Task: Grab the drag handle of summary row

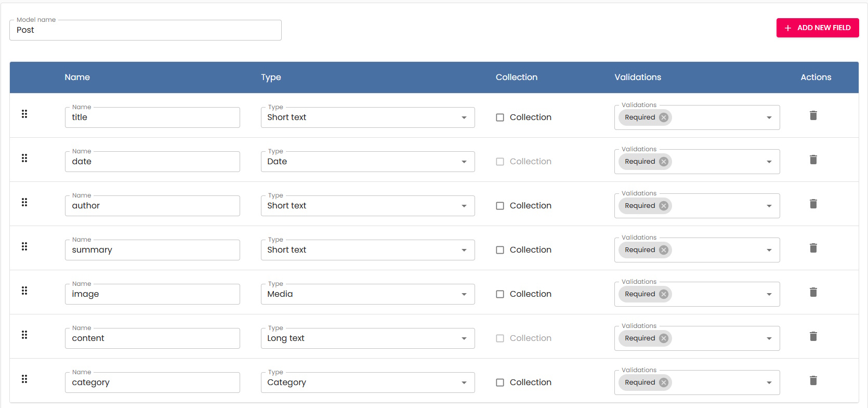Action: tap(24, 246)
